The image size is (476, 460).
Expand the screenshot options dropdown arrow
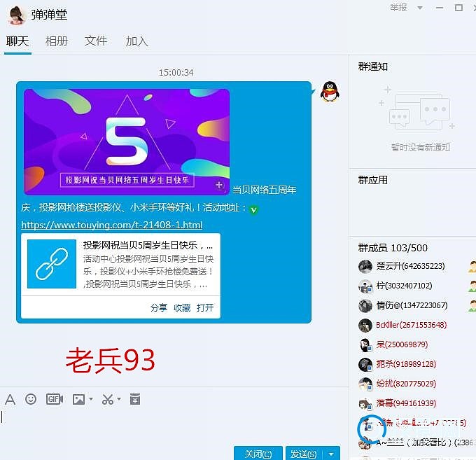[x=119, y=400]
